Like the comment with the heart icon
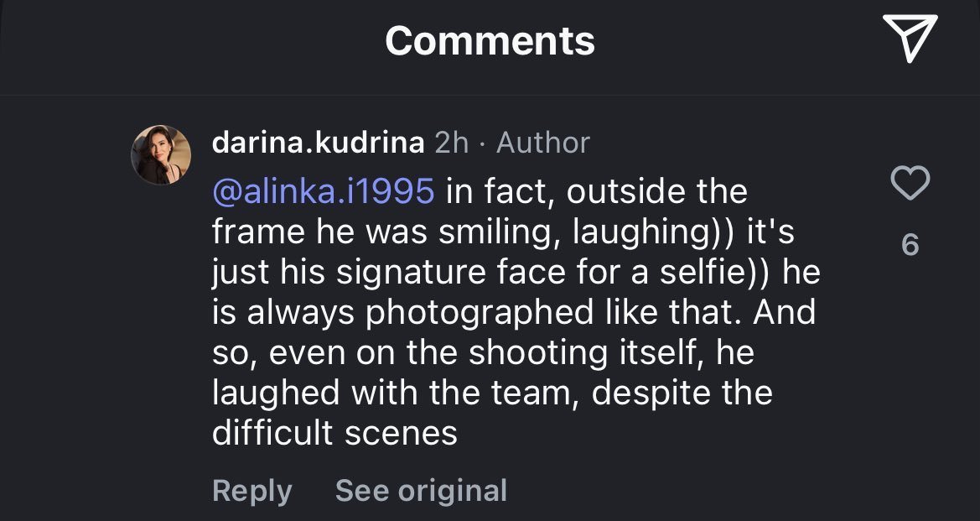This screenshot has width=980, height=521. point(910,184)
